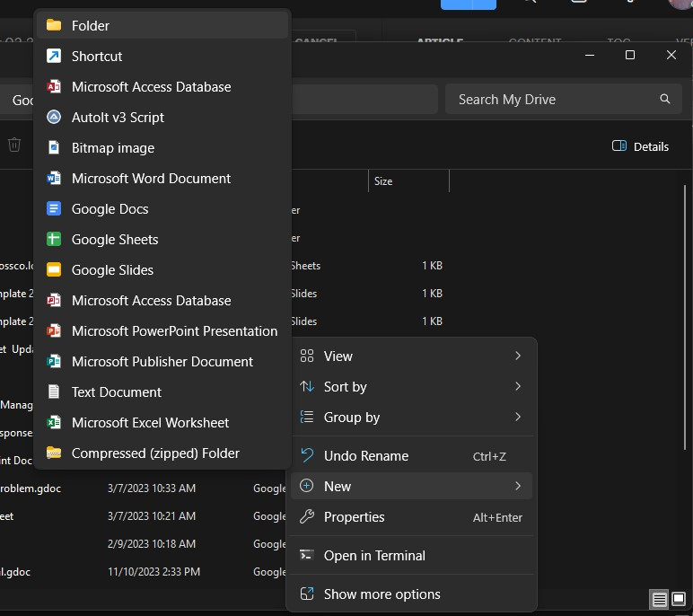Image resolution: width=693 pixels, height=616 pixels.
Task: Click the Google Docs blue icon
Action: tap(54, 208)
